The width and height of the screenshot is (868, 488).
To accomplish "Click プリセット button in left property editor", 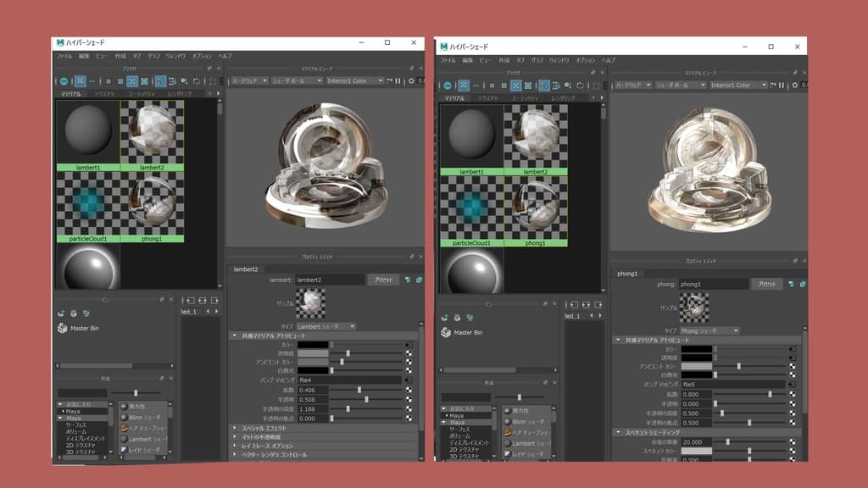I will (x=382, y=280).
